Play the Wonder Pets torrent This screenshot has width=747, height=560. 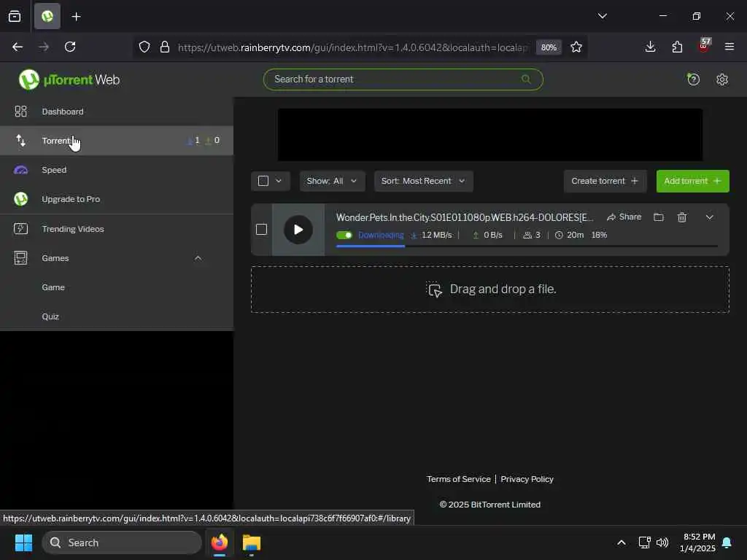[298, 230]
